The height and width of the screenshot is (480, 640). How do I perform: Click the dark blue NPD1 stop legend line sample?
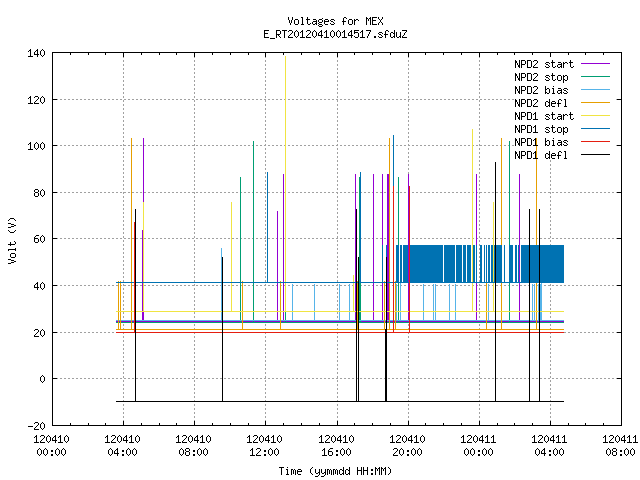pyautogui.click(x=596, y=129)
